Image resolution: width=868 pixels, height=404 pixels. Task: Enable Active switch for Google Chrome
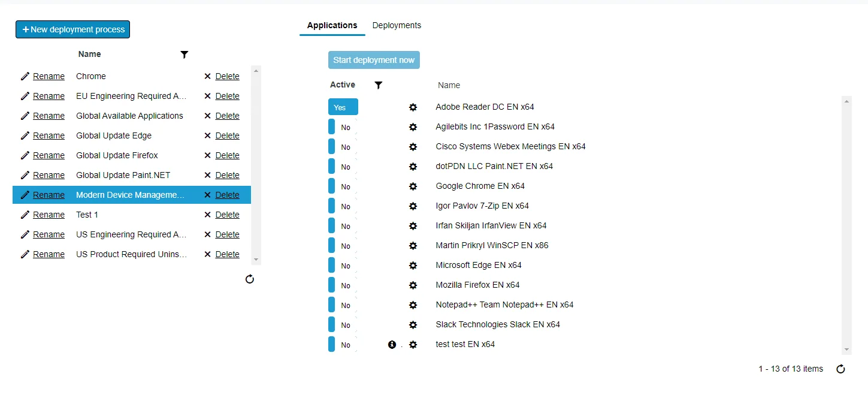tap(343, 186)
